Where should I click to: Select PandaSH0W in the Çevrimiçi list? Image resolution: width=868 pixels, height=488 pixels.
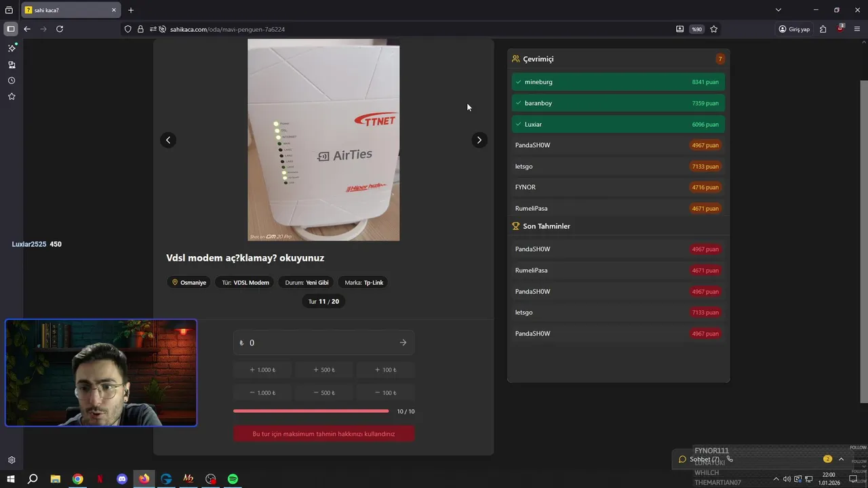[x=618, y=145]
